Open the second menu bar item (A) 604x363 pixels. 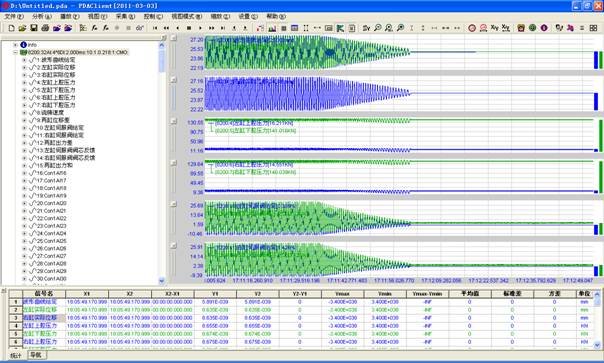(42, 17)
